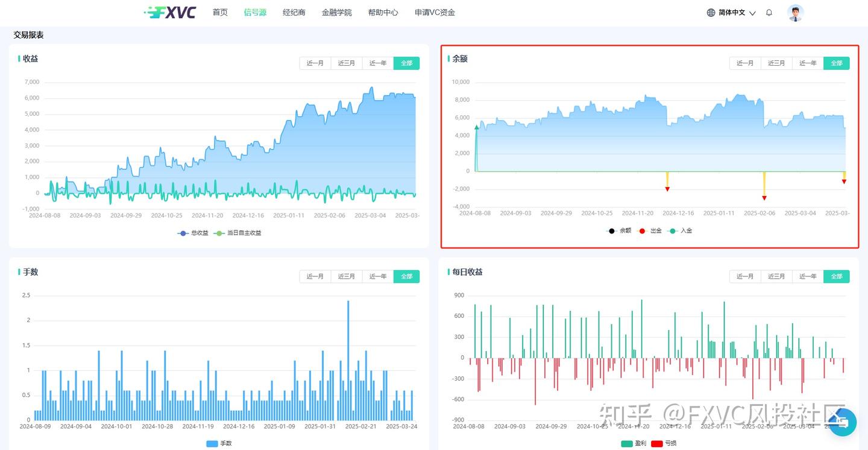The width and height of the screenshot is (868, 450).
Task: Select 全部 in the 每日收益 chart
Action: pyautogui.click(x=837, y=276)
